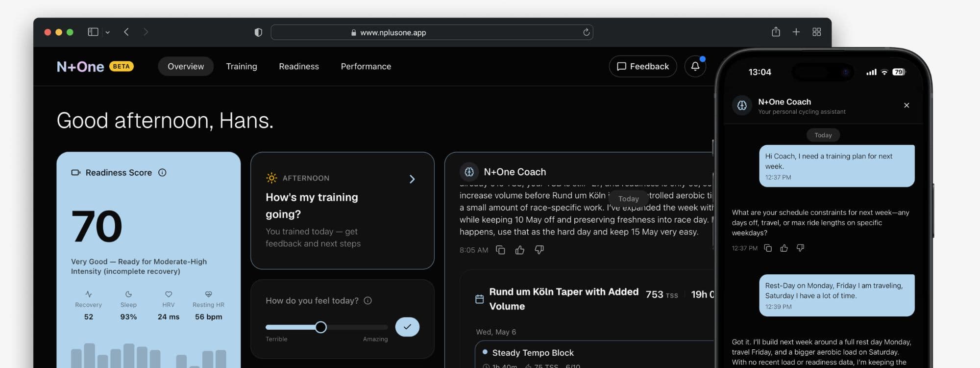Open the sidebar options chevron
980x368 pixels.
108,32
